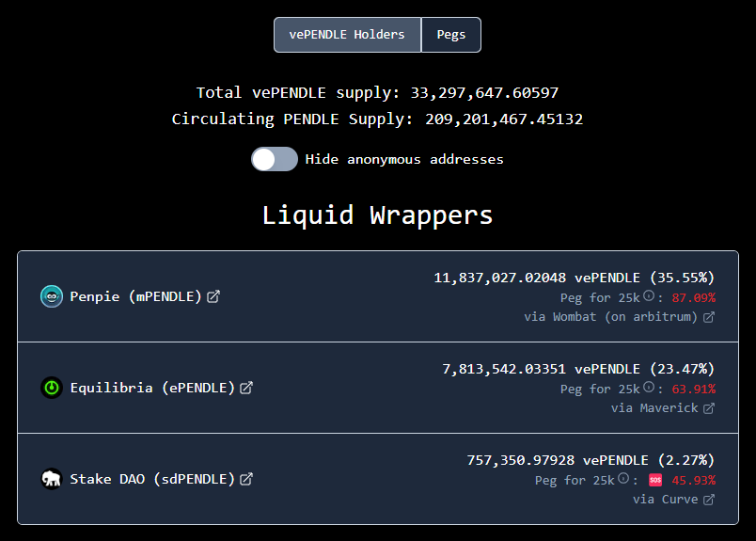The height and width of the screenshot is (541, 756).
Task: Open the Wombat (on arbitrum) external link icon
Action: (709, 317)
